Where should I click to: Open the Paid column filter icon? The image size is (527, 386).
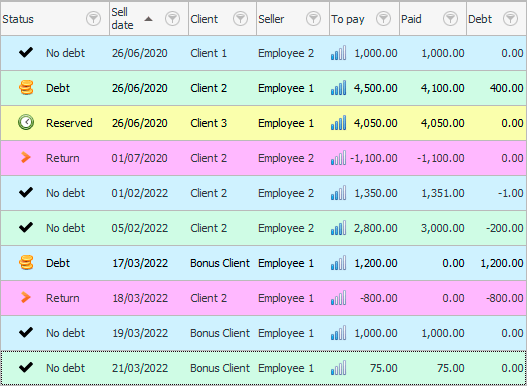(450, 19)
